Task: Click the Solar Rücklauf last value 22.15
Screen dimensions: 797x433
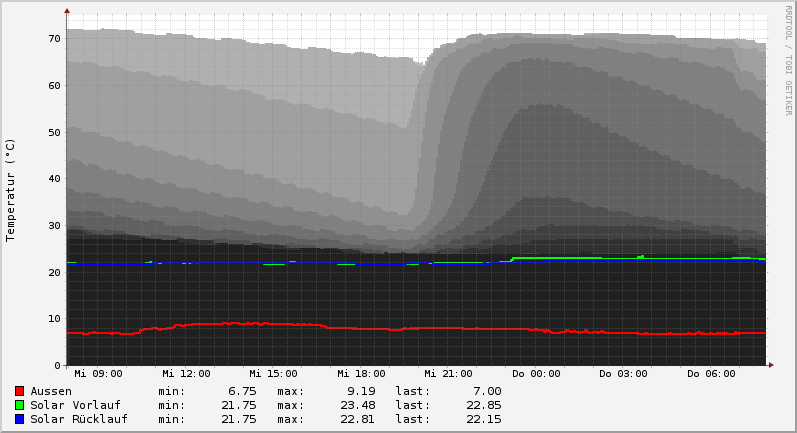Action: (484, 419)
